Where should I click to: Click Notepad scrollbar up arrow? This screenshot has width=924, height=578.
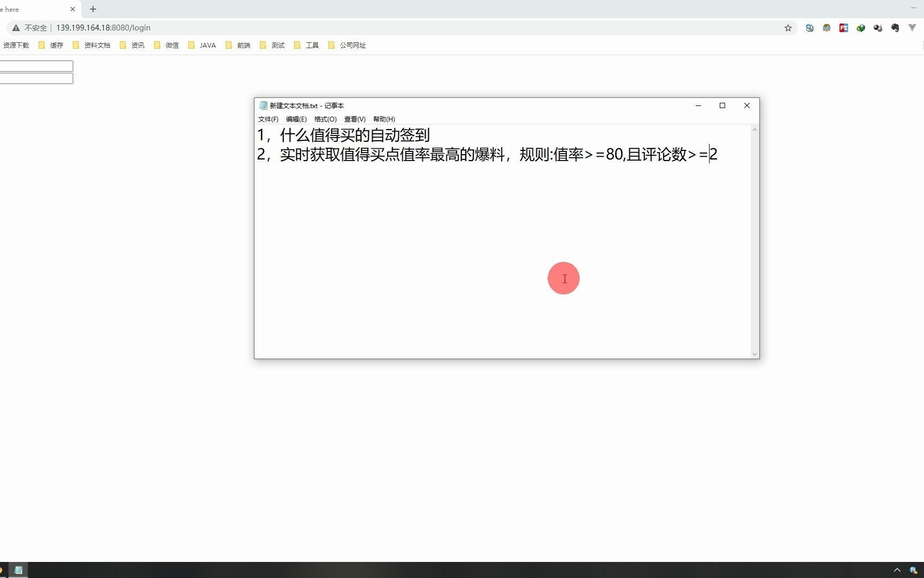pos(754,130)
